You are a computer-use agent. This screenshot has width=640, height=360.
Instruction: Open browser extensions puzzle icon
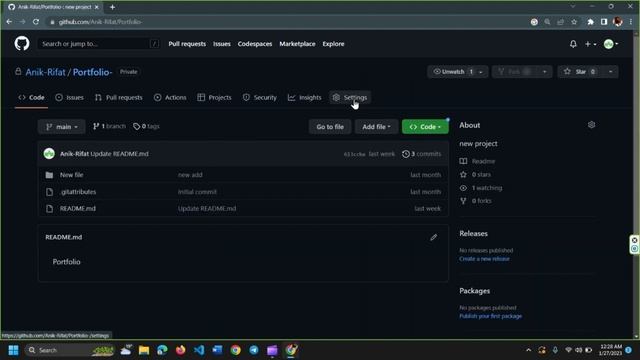tap(590, 22)
